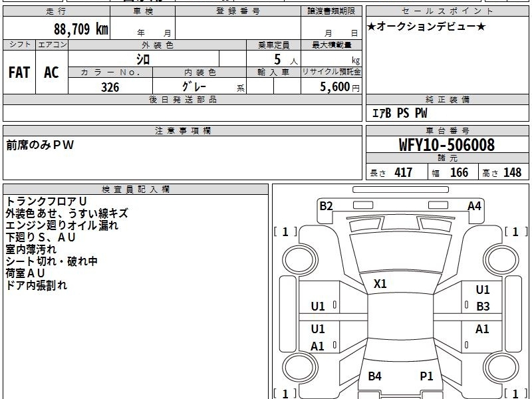Select the recycle deposit 5,600円
Image resolution: width=532 pixels, height=399 pixels.
(340, 87)
